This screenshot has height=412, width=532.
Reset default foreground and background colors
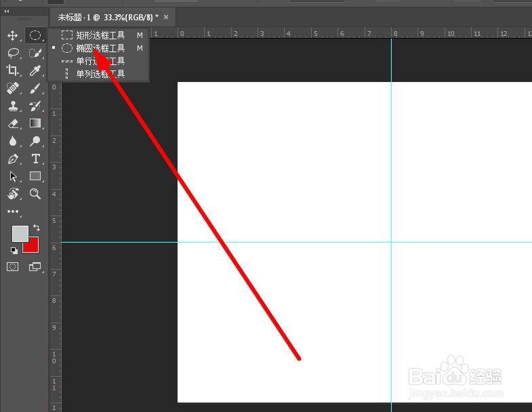pyautogui.click(x=14, y=251)
